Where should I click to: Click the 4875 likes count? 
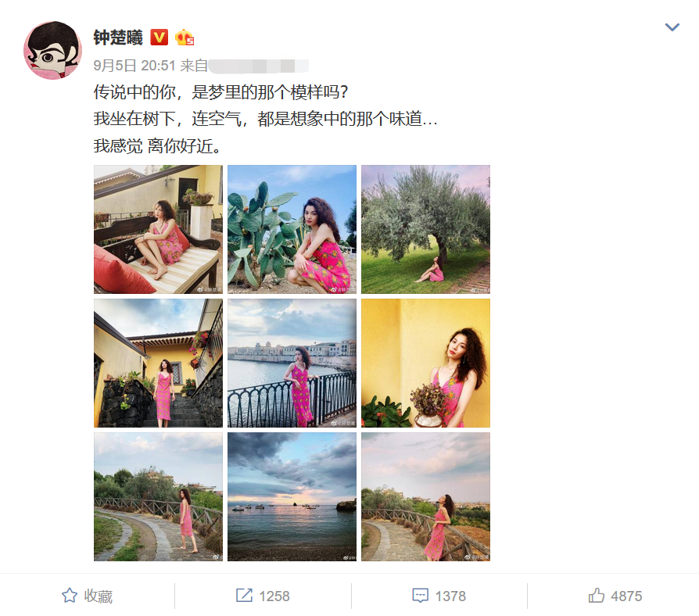[626, 596]
